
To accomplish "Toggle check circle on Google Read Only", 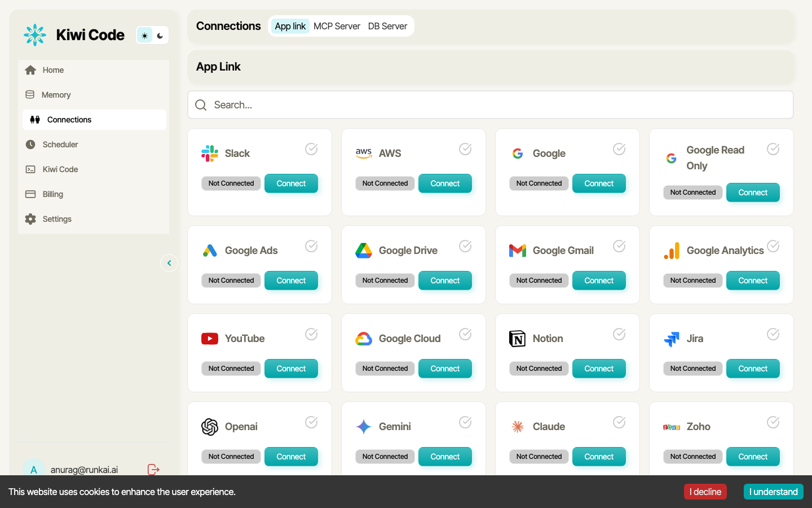I will (x=773, y=149).
